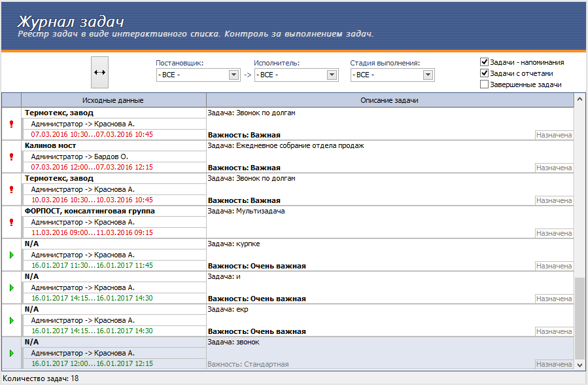Click the Описание задачи column header
The height and width of the screenshot is (385, 588).
tap(389, 100)
